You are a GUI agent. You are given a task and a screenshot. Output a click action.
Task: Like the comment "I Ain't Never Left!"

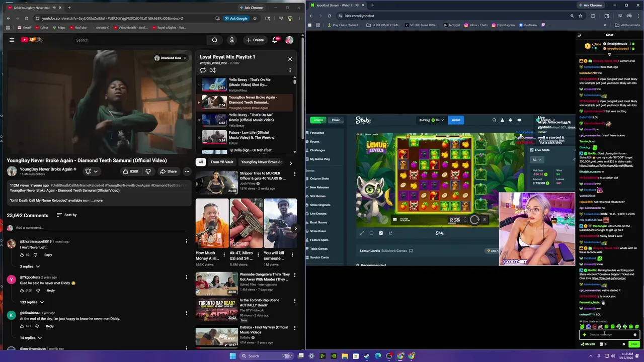click(22, 255)
